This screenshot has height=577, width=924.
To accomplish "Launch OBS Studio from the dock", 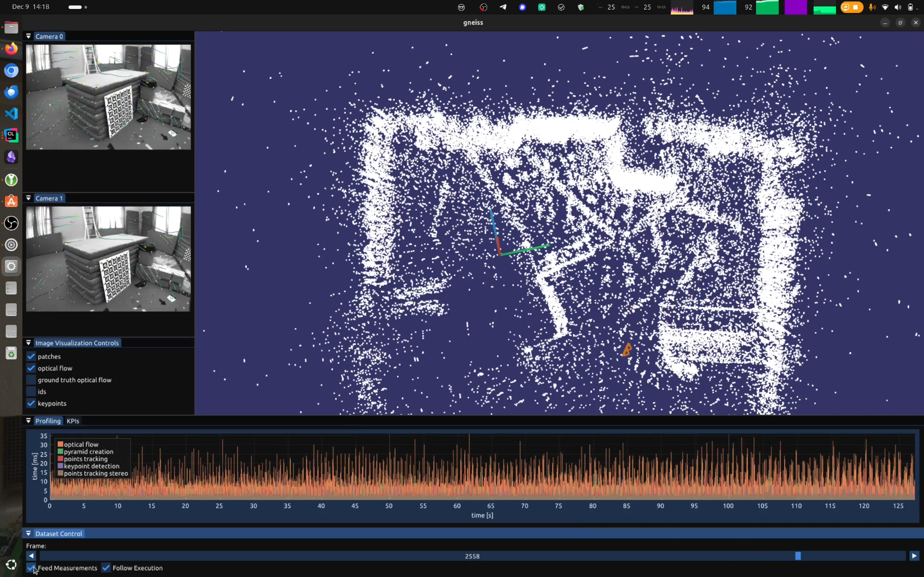I will click(x=11, y=223).
